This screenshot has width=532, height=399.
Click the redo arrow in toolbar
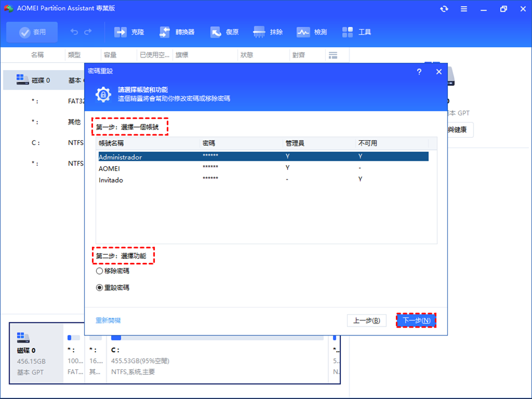[88, 32]
